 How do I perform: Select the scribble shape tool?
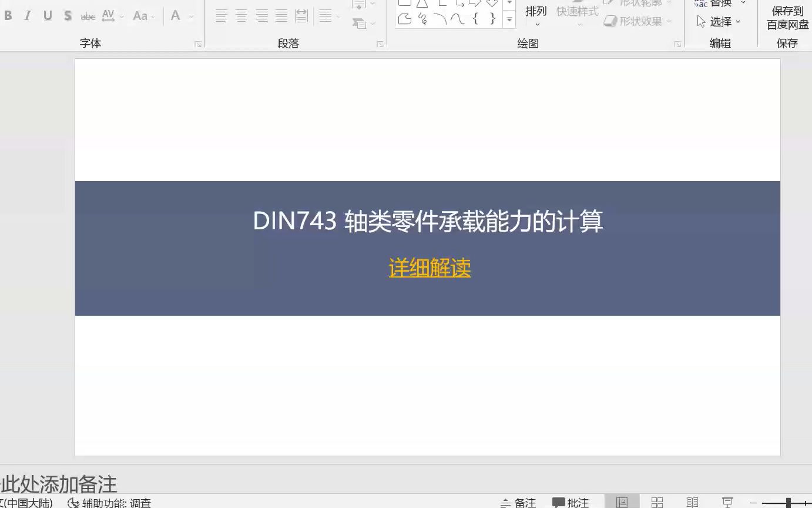422,19
